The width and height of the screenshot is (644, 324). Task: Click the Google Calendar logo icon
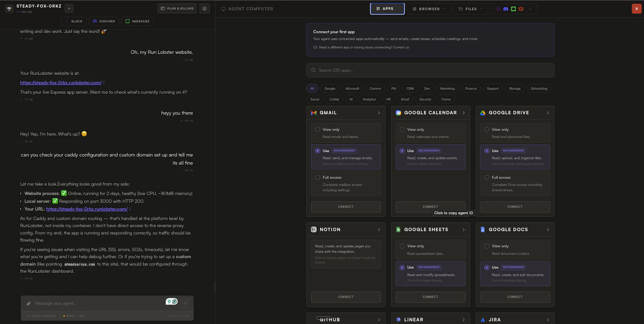tap(398, 113)
